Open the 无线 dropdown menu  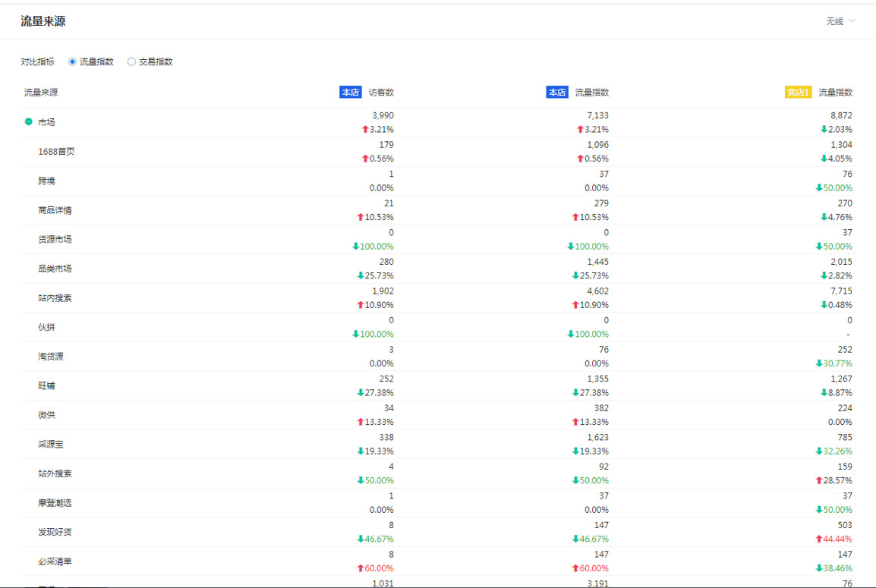pos(840,21)
